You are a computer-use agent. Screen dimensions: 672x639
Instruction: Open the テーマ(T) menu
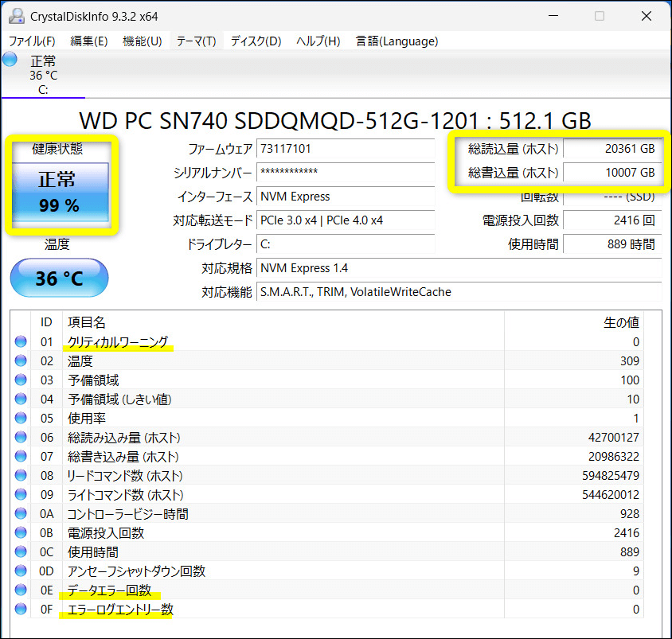pyautogui.click(x=197, y=41)
